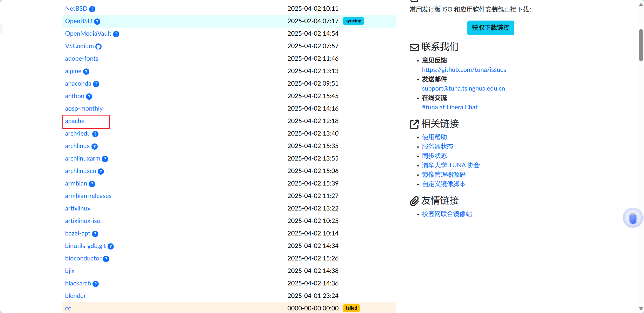This screenshot has height=313, width=644.
Task: Open the #tuna at Libera.Chat link
Action: click(x=450, y=107)
